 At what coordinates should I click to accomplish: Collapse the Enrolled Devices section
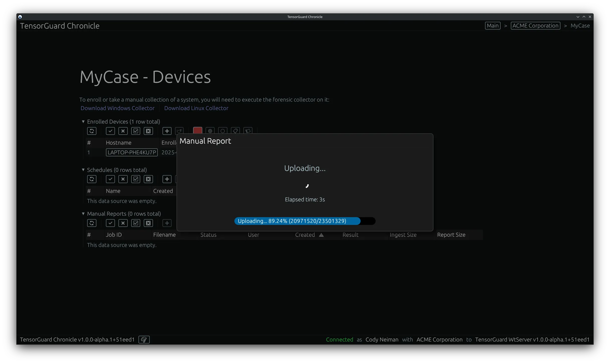click(x=83, y=122)
